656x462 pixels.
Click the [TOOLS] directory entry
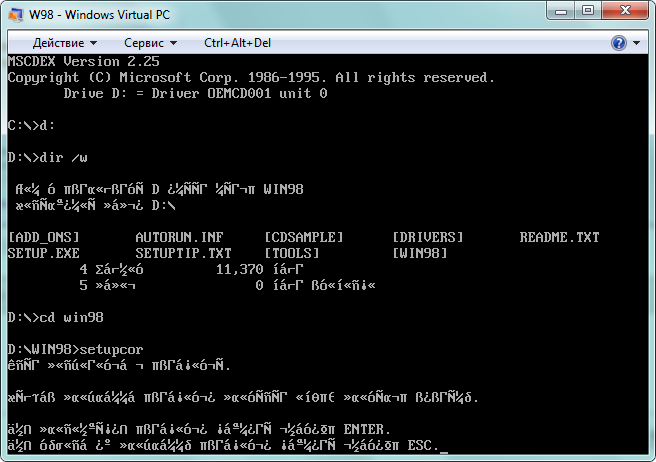coord(292,253)
